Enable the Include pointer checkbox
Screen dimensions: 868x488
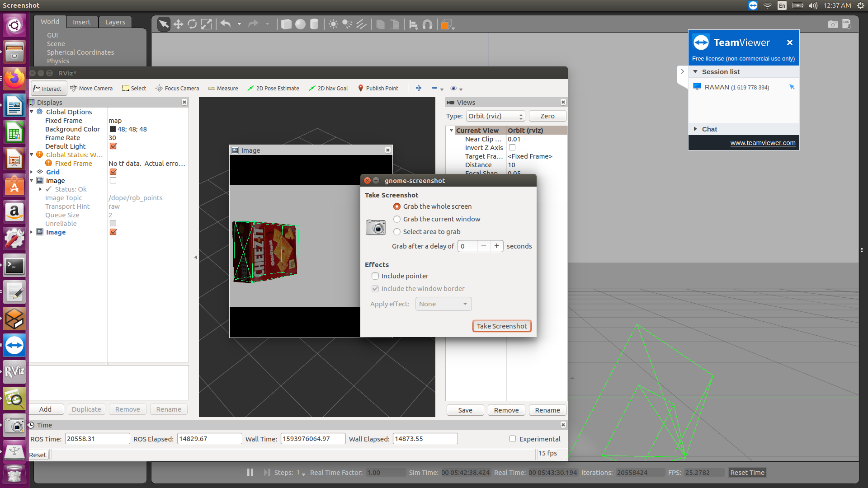point(375,276)
